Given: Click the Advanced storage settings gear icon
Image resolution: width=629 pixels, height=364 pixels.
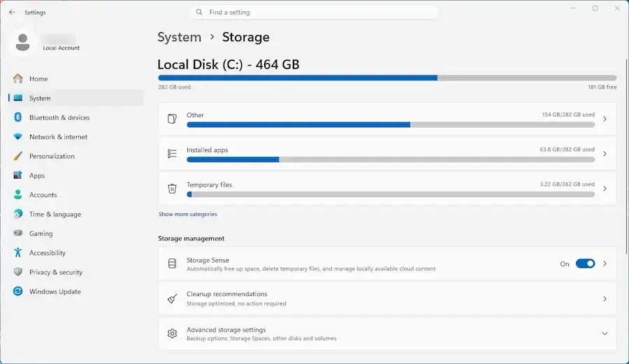Looking at the screenshot, I should pos(172,333).
